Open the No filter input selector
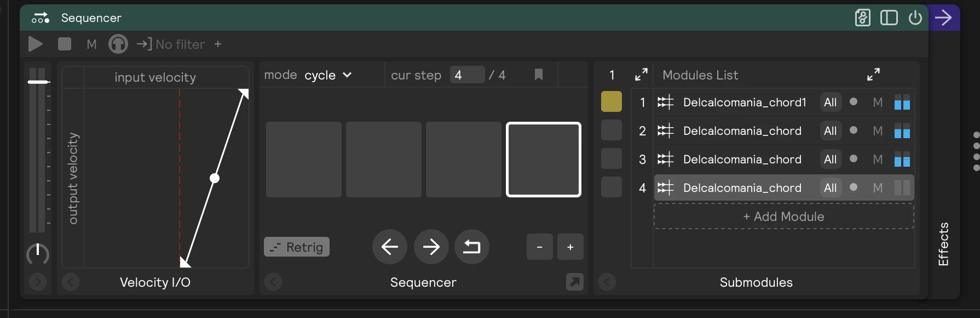This screenshot has width=980, height=318. [171, 44]
